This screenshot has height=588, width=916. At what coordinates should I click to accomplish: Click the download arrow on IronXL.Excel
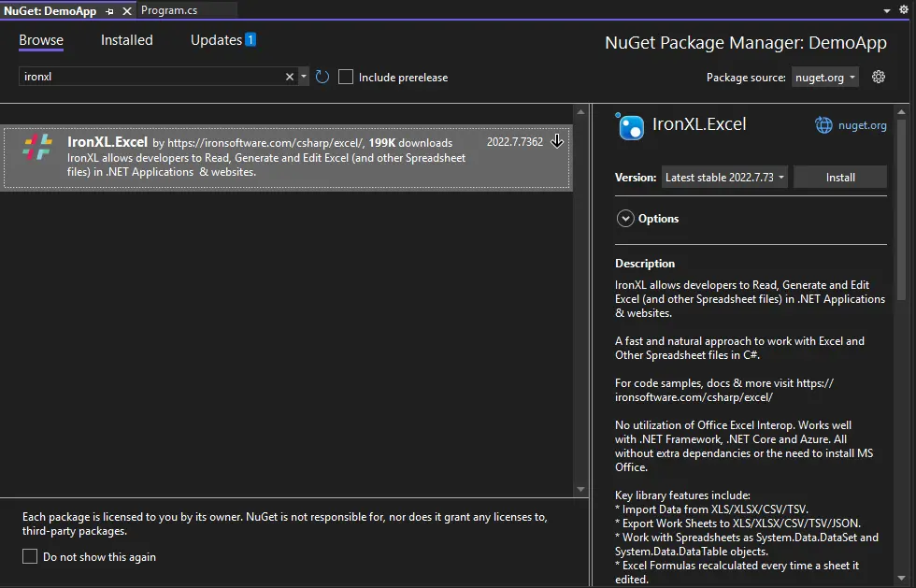[x=557, y=141]
